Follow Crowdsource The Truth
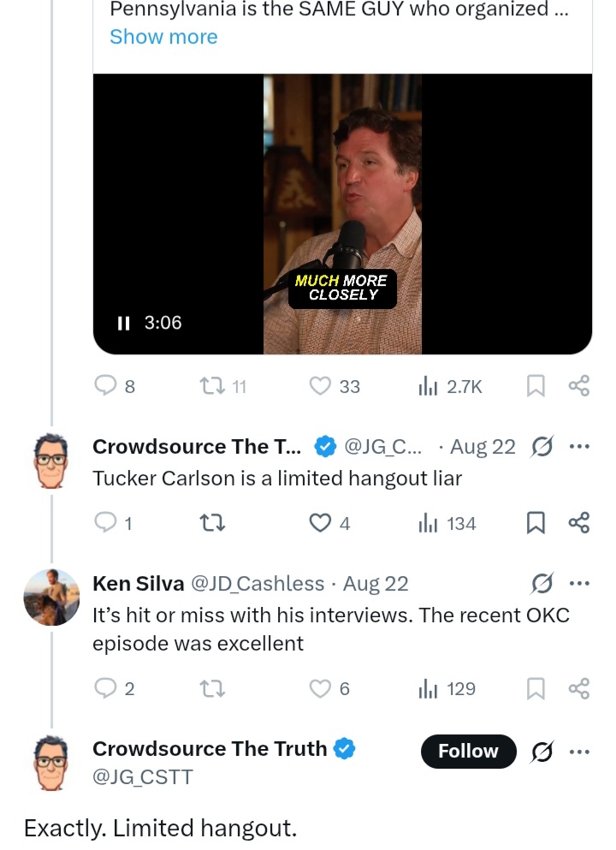616x850 pixels. 468,751
